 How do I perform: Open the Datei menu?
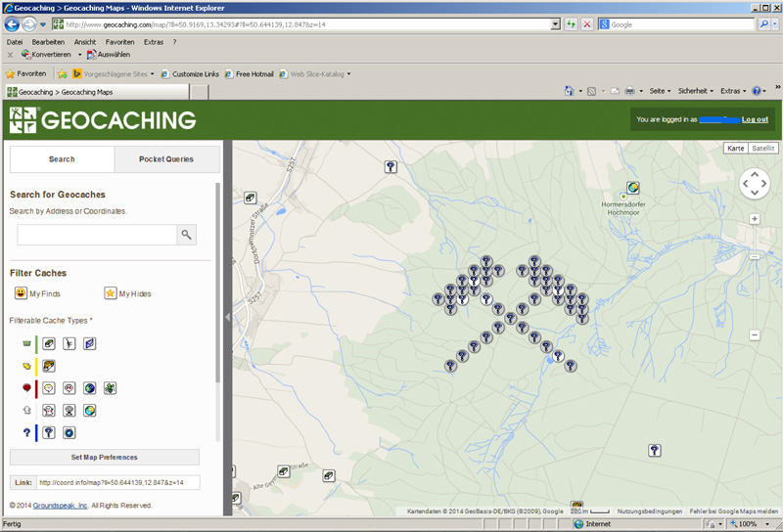(x=15, y=42)
